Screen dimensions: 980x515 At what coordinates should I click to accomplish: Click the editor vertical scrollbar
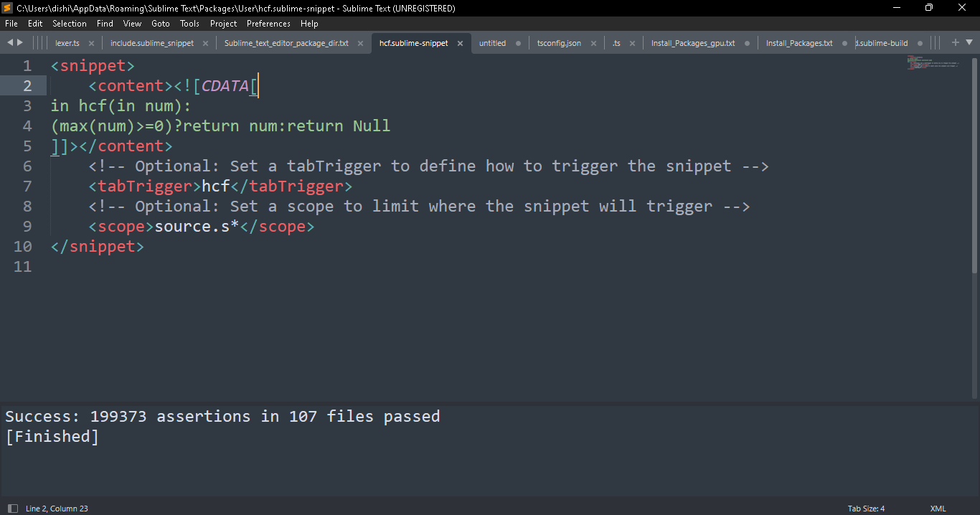tap(974, 165)
